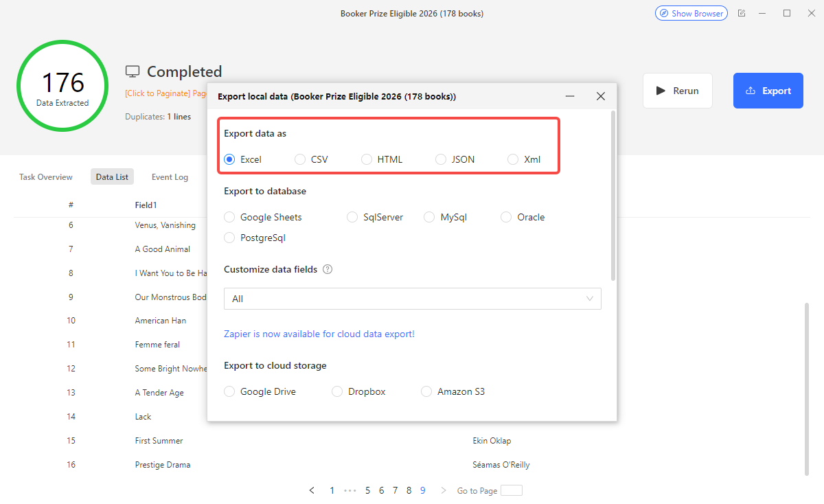Click the help icon beside Customize data fields

[328, 269]
